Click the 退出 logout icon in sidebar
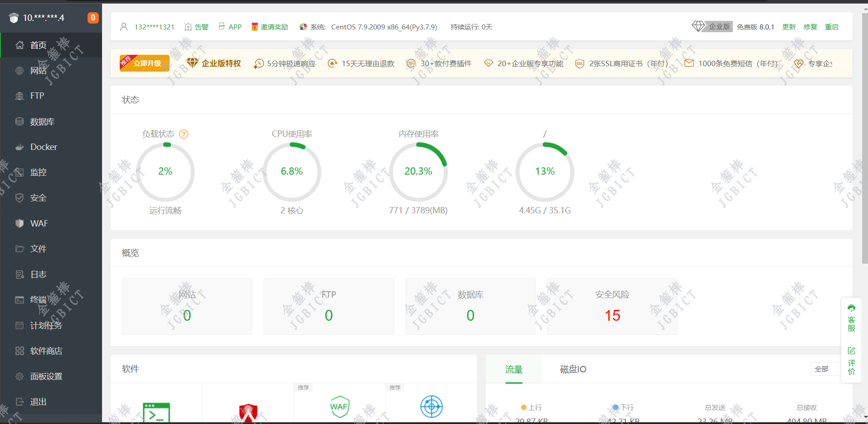This screenshot has width=868, height=424. [x=20, y=401]
